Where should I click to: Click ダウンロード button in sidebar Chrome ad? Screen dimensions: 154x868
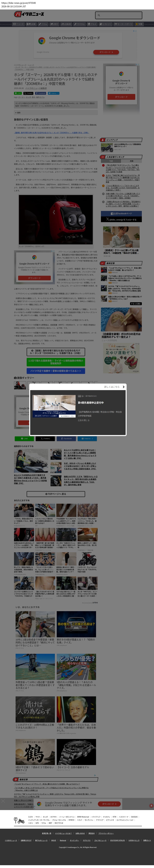pyautogui.click(x=121, y=97)
